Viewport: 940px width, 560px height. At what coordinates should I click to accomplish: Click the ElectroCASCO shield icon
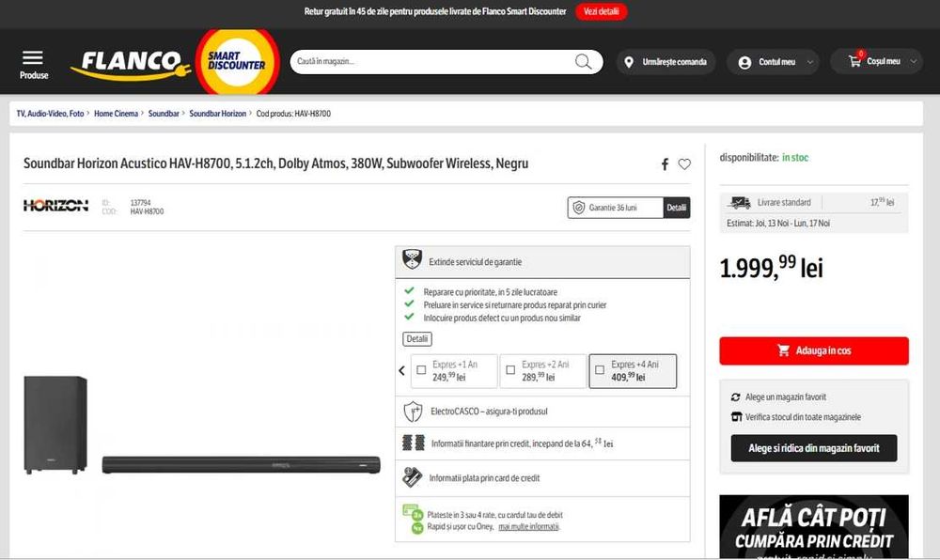point(413,412)
